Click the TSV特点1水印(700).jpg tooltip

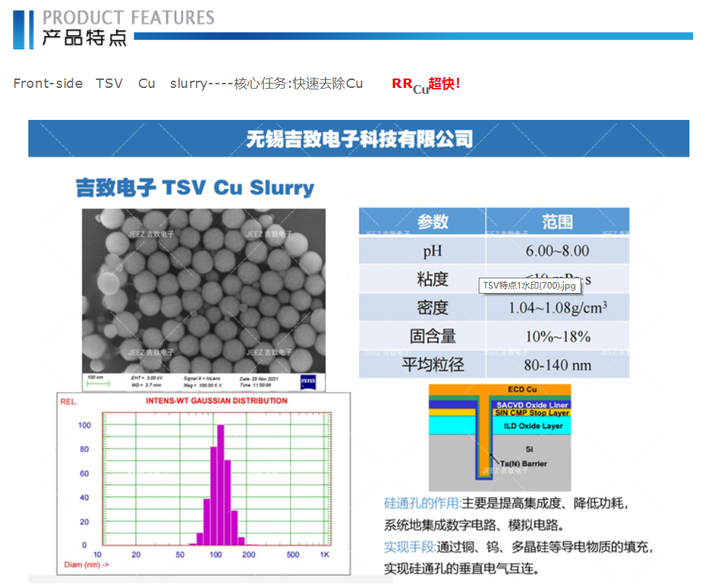(x=530, y=285)
